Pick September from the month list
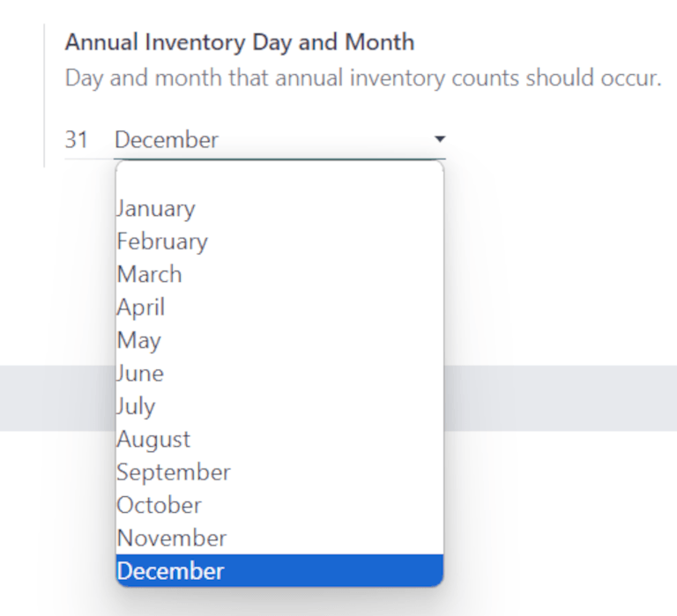This screenshot has width=677, height=616. pos(174,472)
